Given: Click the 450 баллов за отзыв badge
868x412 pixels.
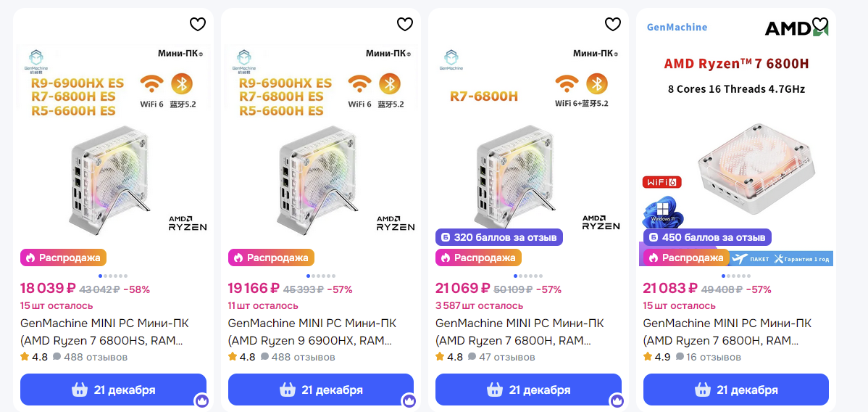Looking at the screenshot, I should (706, 237).
